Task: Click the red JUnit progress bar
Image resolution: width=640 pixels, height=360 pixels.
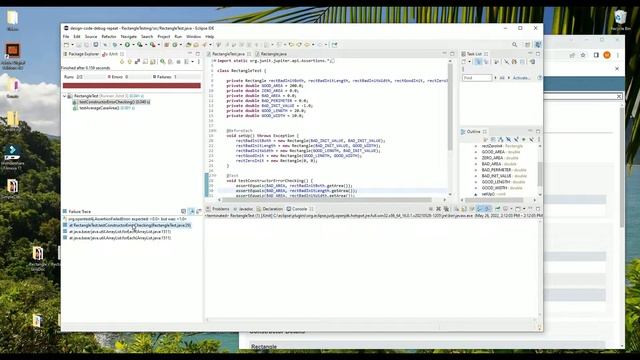Action: [131, 85]
